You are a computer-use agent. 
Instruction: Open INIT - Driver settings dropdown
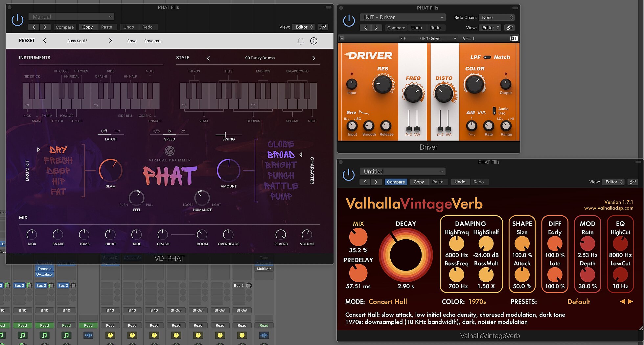click(x=403, y=17)
